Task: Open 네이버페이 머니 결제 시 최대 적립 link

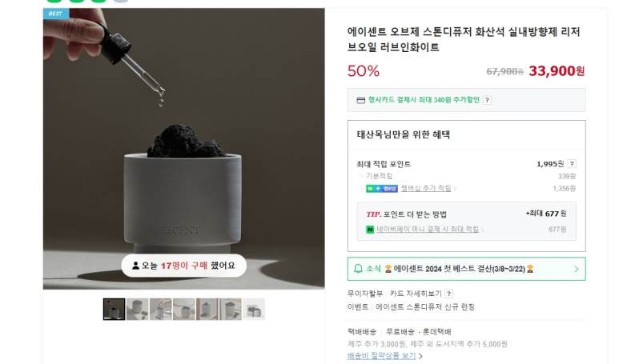Action: click(428, 229)
